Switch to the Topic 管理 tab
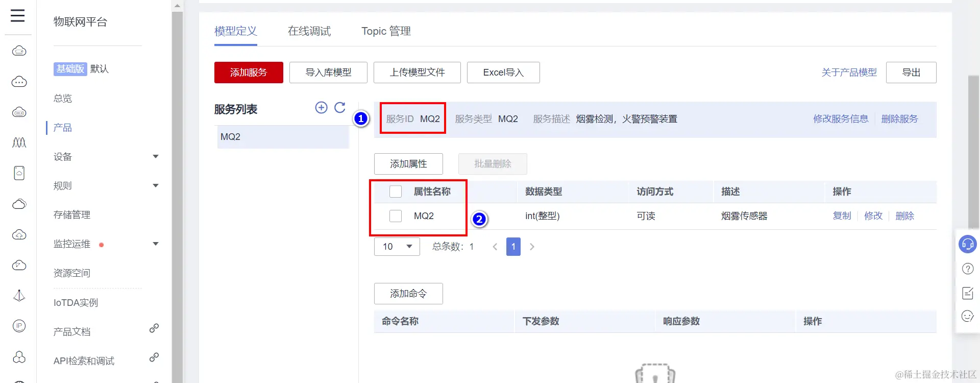Screen dimensions: 980x383 (x=386, y=31)
